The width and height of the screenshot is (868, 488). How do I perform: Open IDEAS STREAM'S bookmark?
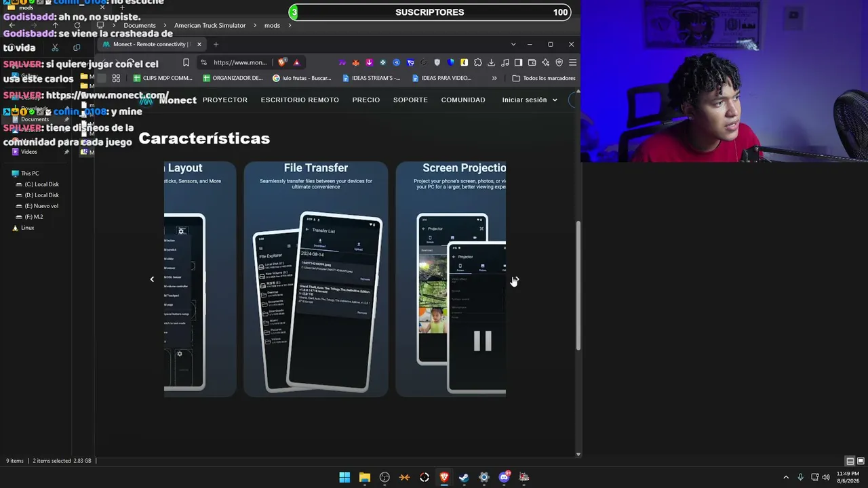click(x=372, y=78)
